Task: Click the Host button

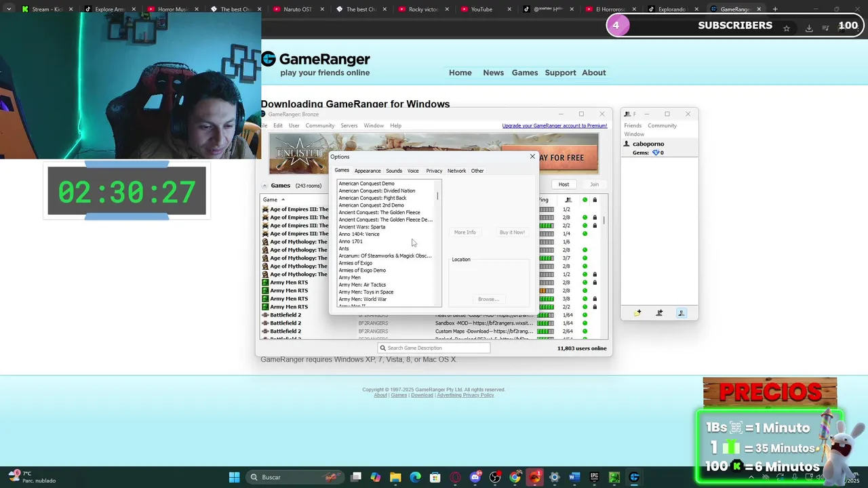Action: click(564, 184)
